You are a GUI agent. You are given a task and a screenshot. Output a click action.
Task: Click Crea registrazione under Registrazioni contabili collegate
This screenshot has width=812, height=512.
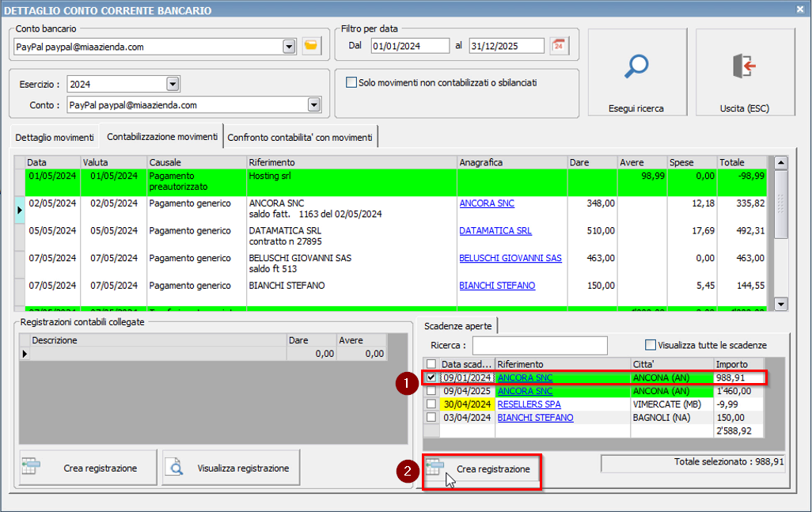pos(88,468)
